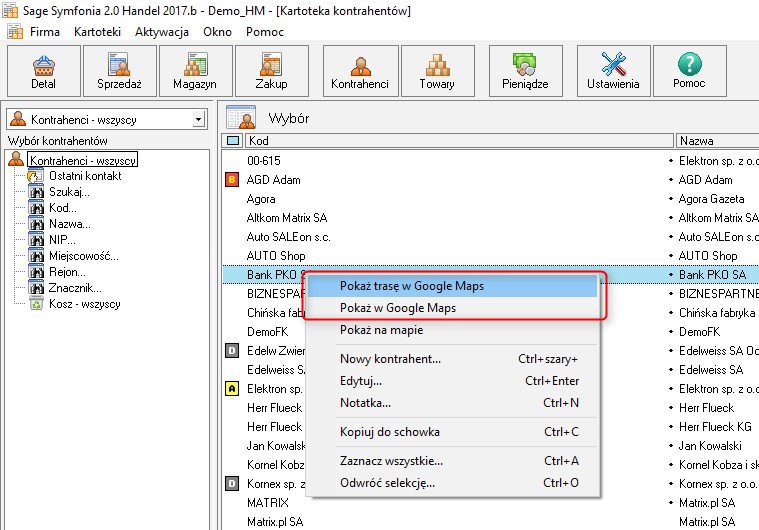Select the AUTO Shop code cell

pyautogui.click(x=276, y=256)
